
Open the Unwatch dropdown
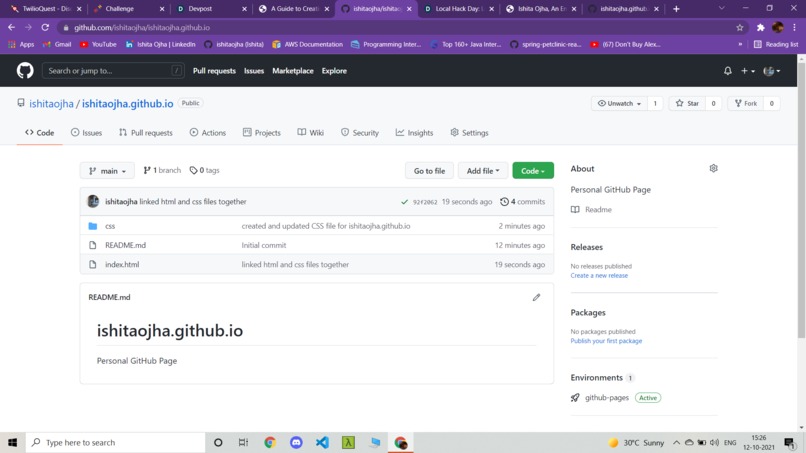[x=619, y=103]
